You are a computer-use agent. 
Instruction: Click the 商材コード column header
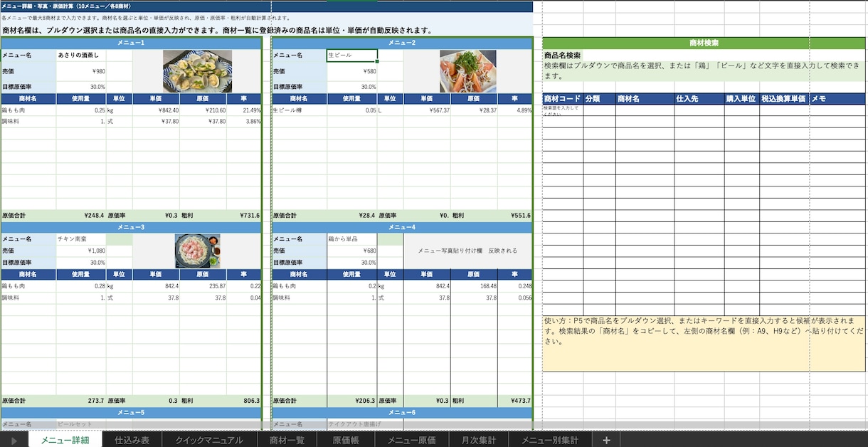tap(563, 99)
